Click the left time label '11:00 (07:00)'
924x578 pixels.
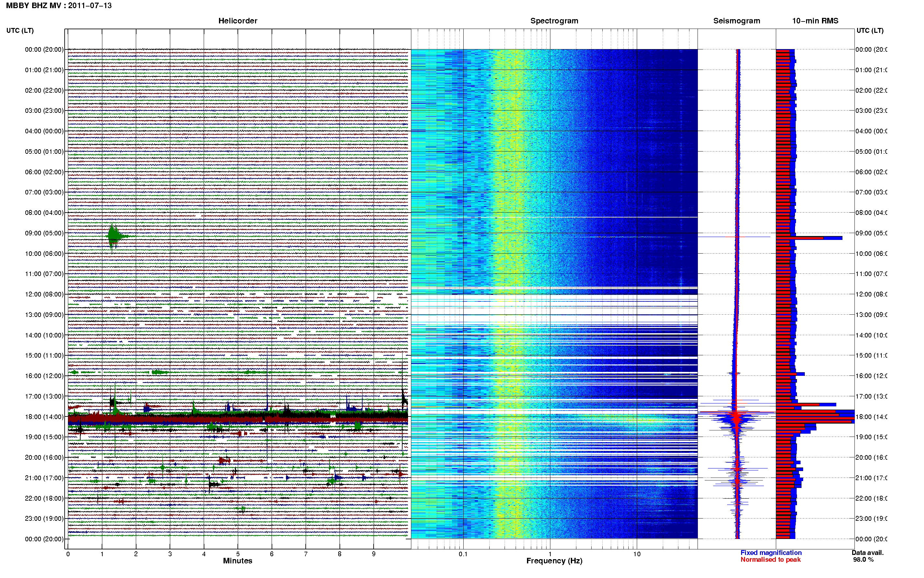(x=44, y=274)
